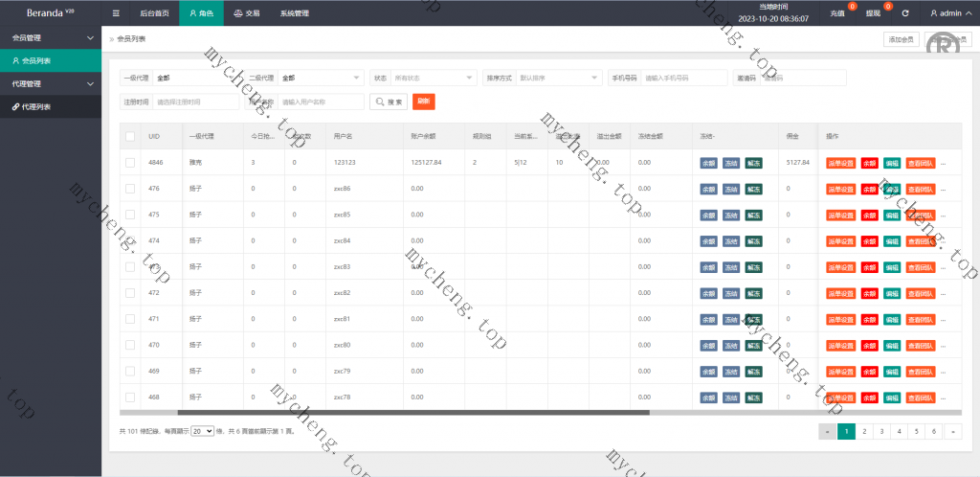
Task: Open the 充值 recharge notifications
Action: (x=838, y=13)
